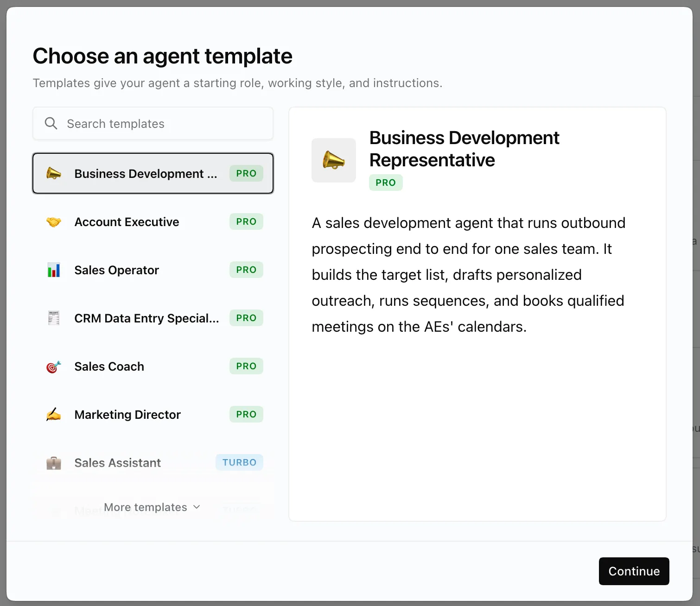This screenshot has width=700, height=606.
Task: Expand More templates chevron
Action: pos(197,507)
